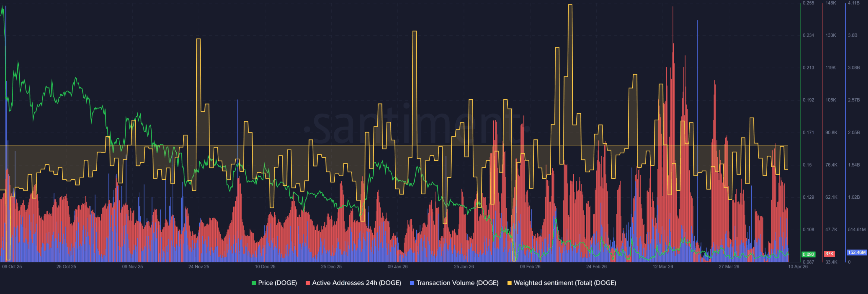Click the green 0.092 current price badge
Screen dimensions: 868x294
(808, 254)
